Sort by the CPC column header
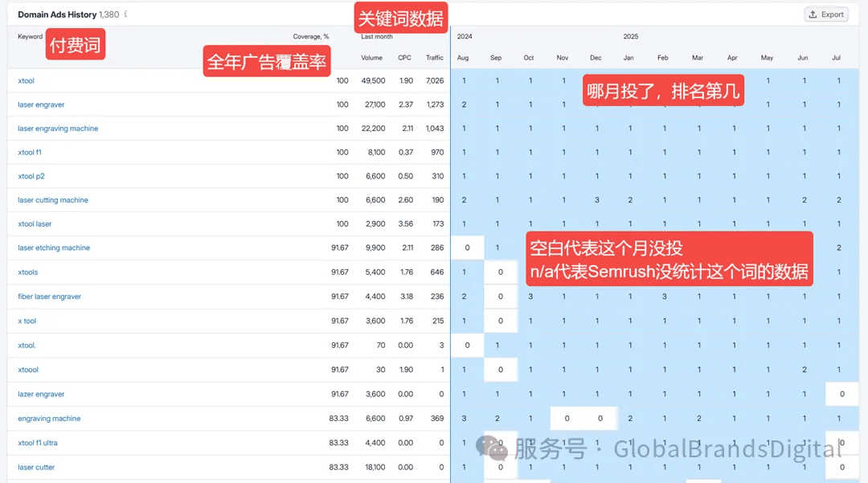 click(404, 58)
